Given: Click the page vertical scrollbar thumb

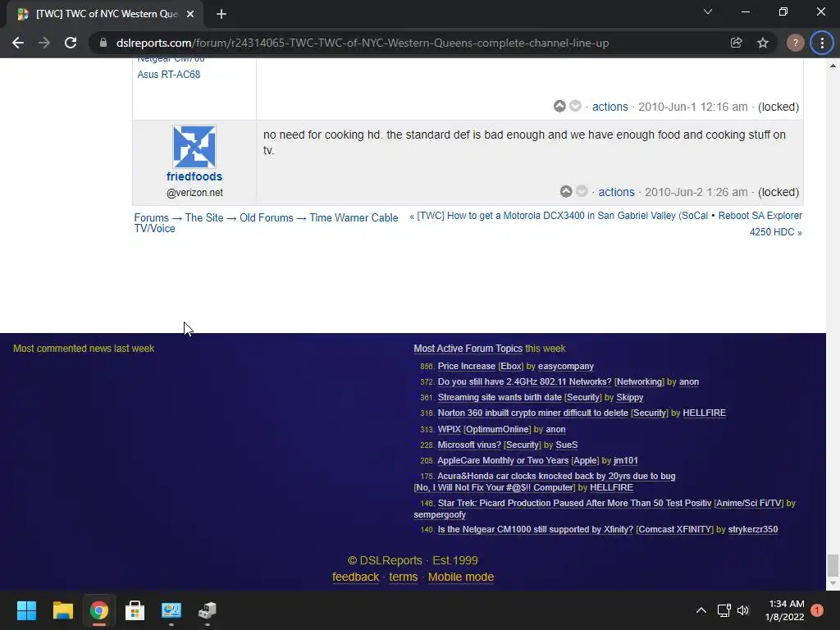Looking at the screenshot, I should click(833, 564).
